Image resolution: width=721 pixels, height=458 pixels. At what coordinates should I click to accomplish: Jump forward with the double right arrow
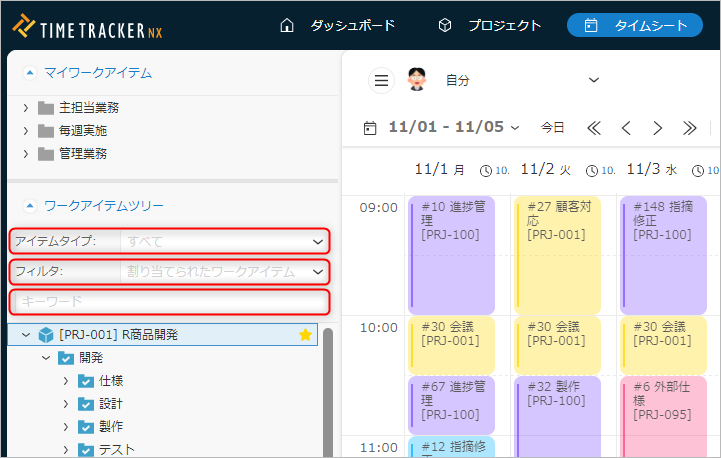[689, 128]
